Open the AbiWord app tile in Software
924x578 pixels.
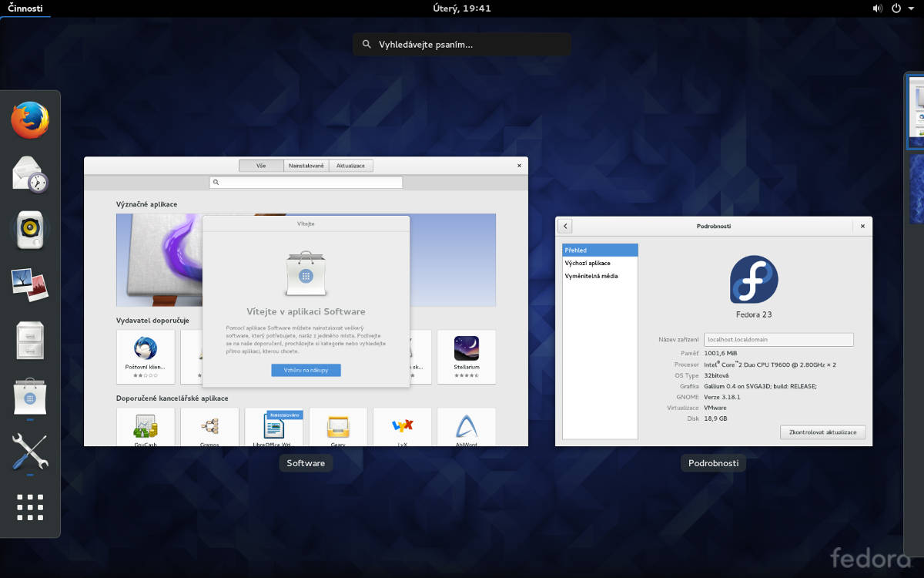pos(467,427)
